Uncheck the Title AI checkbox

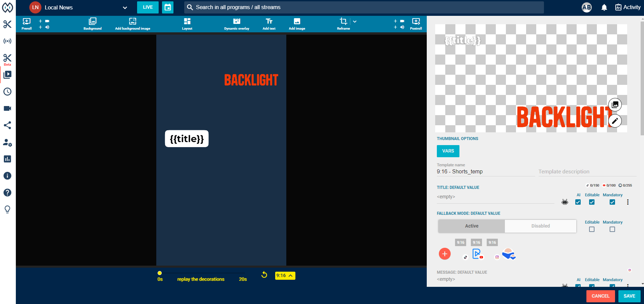point(578,202)
